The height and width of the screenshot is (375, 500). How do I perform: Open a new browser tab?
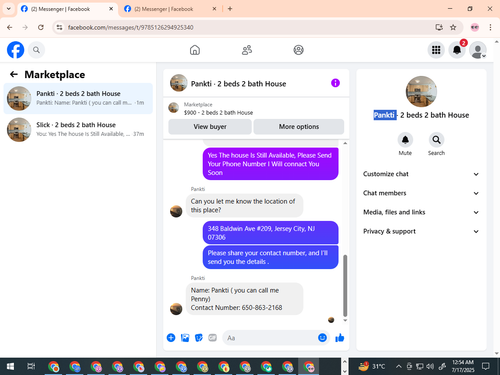pyautogui.click(x=230, y=9)
